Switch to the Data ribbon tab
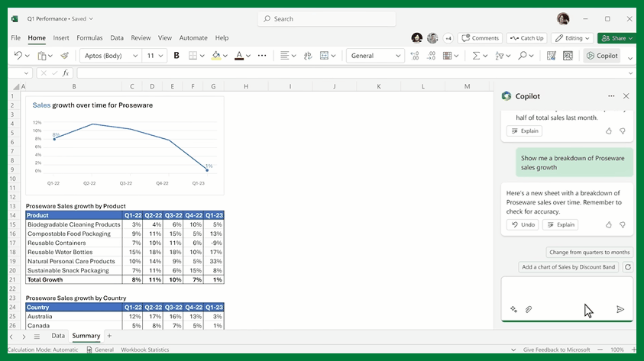The height and width of the screenshot is (361, 644). pos(117,37)
